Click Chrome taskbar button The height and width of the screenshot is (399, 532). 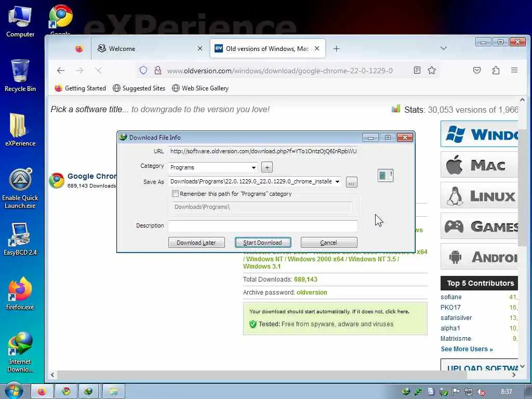66,392
